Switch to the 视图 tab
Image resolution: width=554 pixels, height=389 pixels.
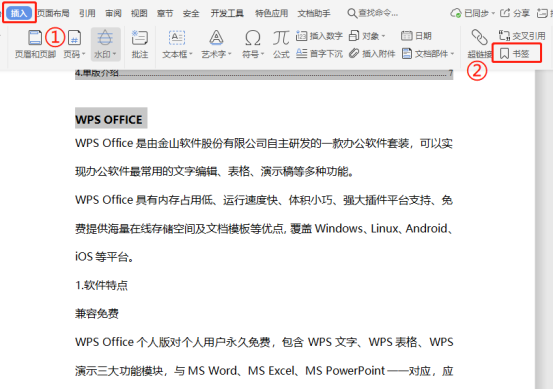coord(139,13)
